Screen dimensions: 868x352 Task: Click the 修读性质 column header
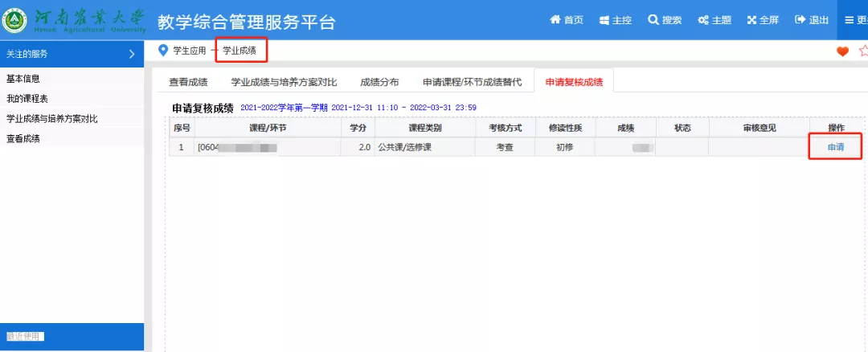coord(565,128)
